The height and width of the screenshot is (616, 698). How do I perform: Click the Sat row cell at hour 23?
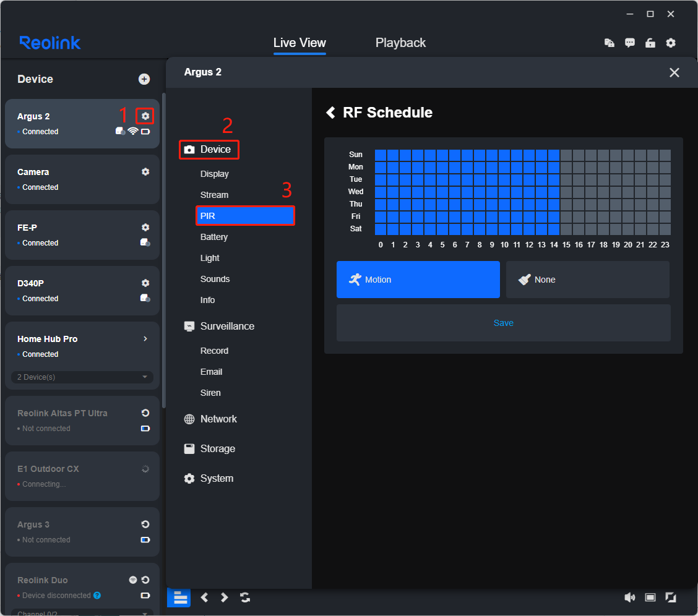tap(665, 229)
